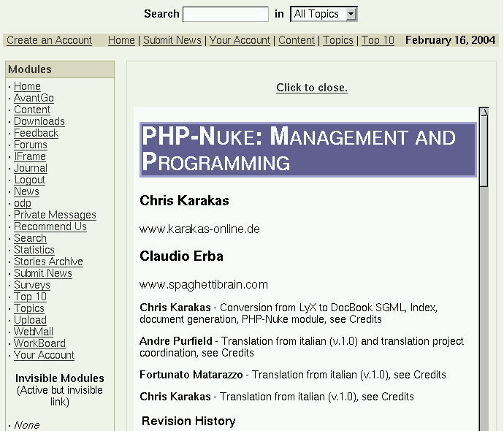The image size is (504, 431).
Task: Open Statistics in the Modules sidebar
Action: point(34,250)
